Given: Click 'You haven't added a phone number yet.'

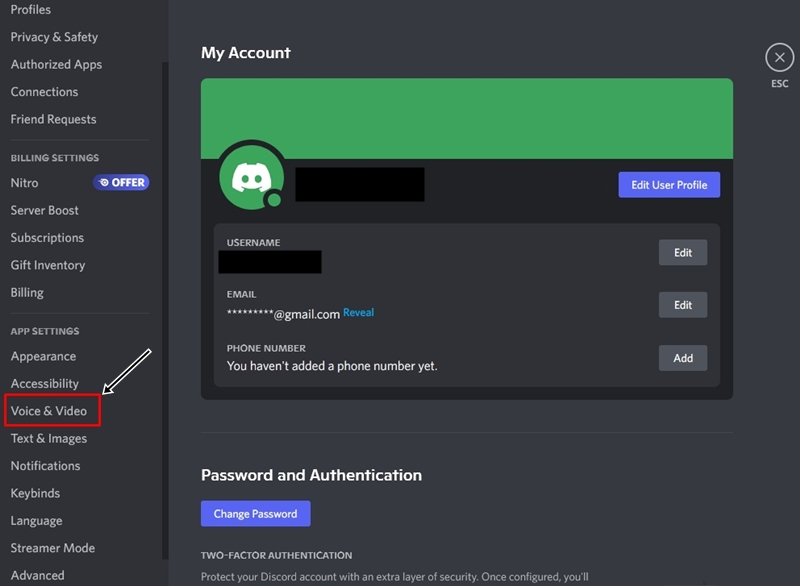Looking at the screenshot, I should (332, 366).
